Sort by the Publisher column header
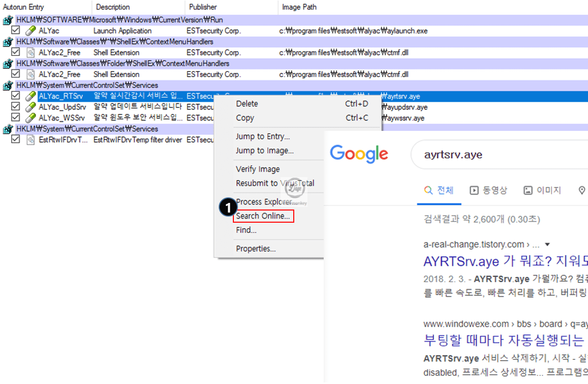 click(x=203, y=7)
